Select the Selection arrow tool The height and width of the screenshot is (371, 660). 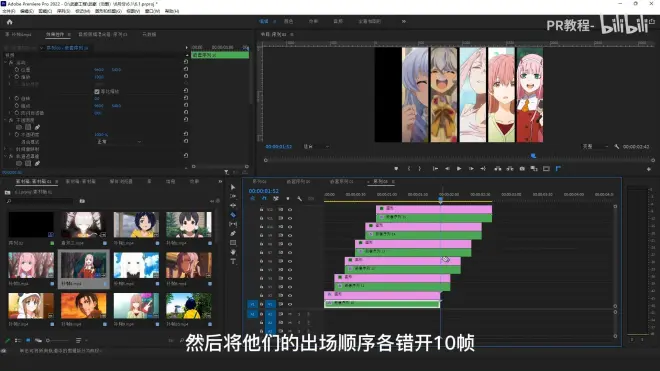(x=233, y=187)
